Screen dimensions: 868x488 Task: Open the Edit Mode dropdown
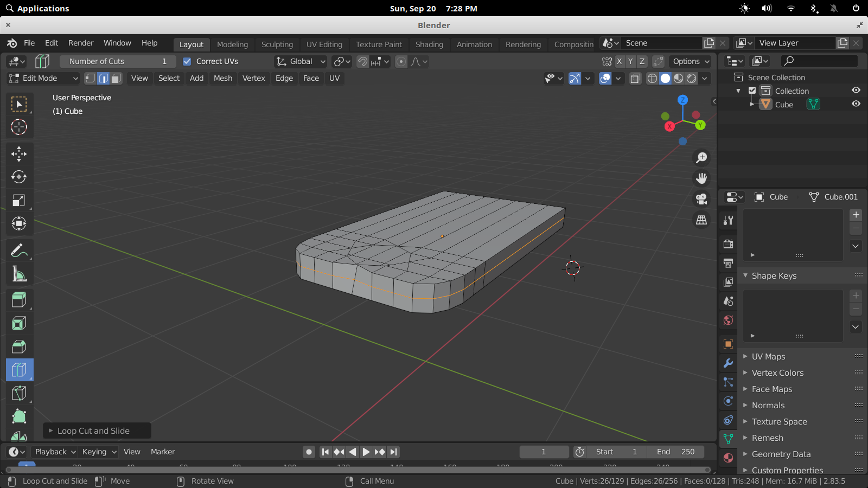43,78
